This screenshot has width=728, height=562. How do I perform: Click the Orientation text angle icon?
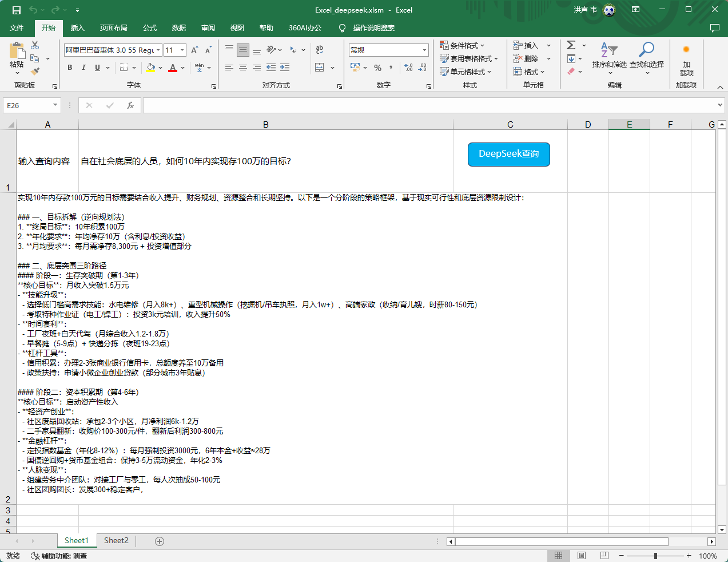pyautogui.click(x=271, y=50)
